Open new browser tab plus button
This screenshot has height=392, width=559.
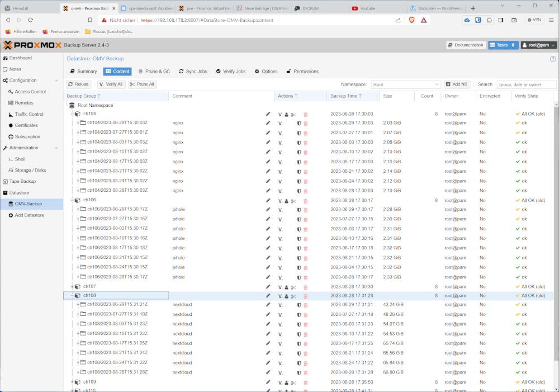[x=473, y=8]
